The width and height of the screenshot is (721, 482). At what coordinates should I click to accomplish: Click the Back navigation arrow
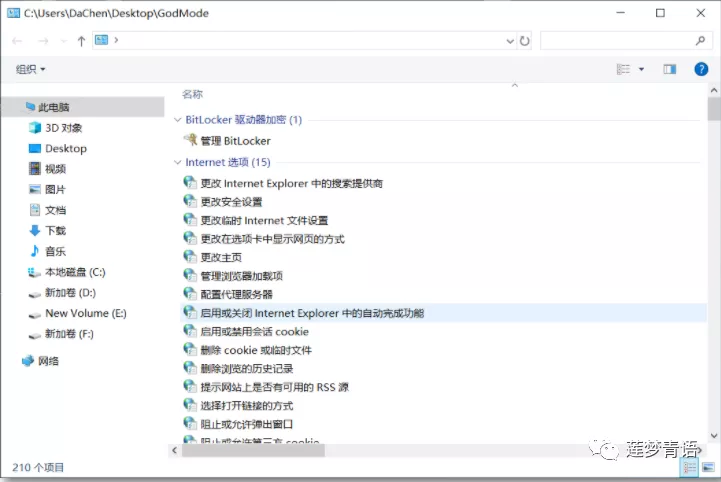point(17,41)
